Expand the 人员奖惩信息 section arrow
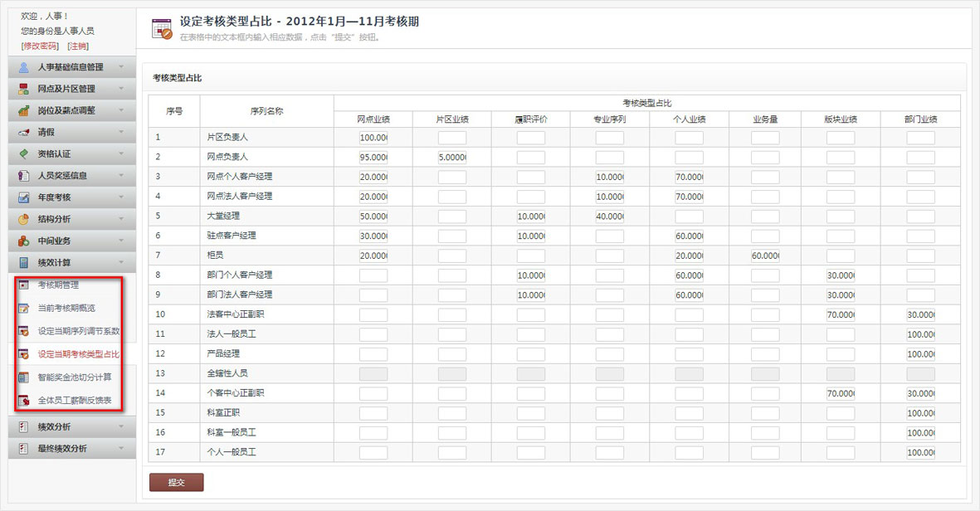The height and width of the screenshot is (511, 980). point(121,176)
